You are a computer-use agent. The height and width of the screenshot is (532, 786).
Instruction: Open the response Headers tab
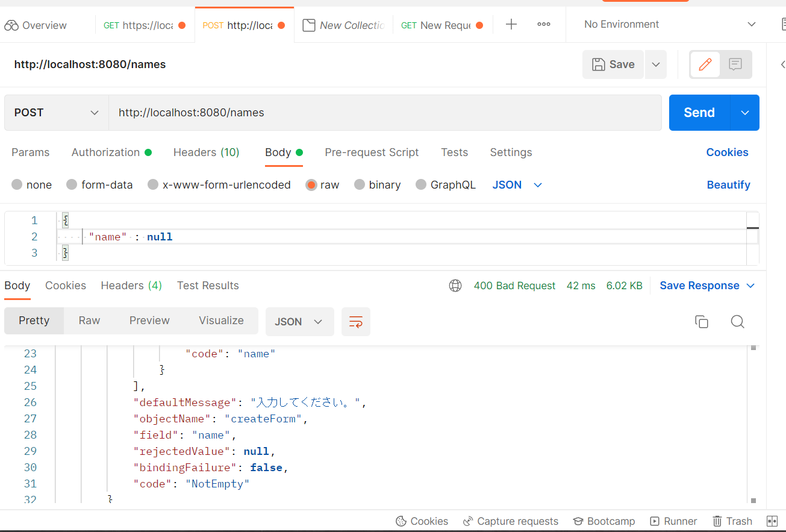pyautogui.click(x=131, y=285)
